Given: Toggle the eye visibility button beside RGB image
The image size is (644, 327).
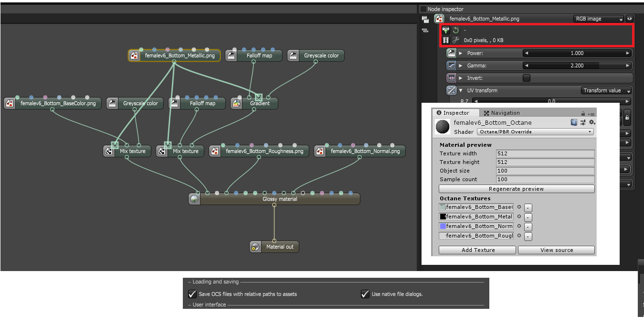Looking at the screenshot, I should (630, 19).
